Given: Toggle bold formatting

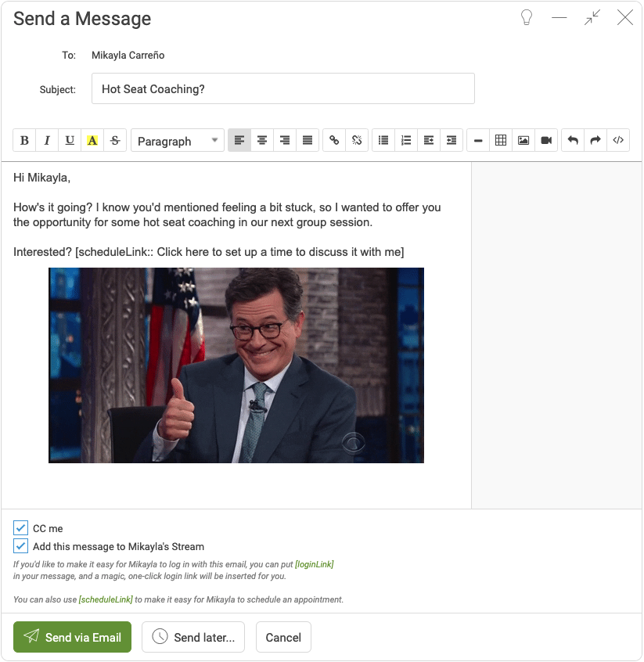Looking at the screenshot, I should (24, 140).
